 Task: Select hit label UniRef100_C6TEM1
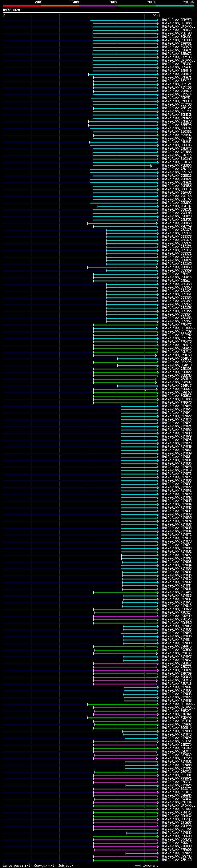[177, 721]
